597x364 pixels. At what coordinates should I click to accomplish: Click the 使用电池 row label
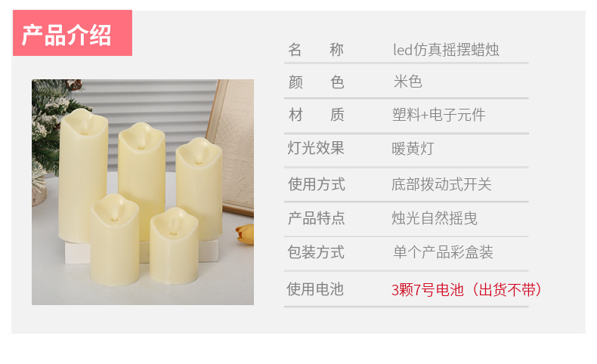pos(315,289)
